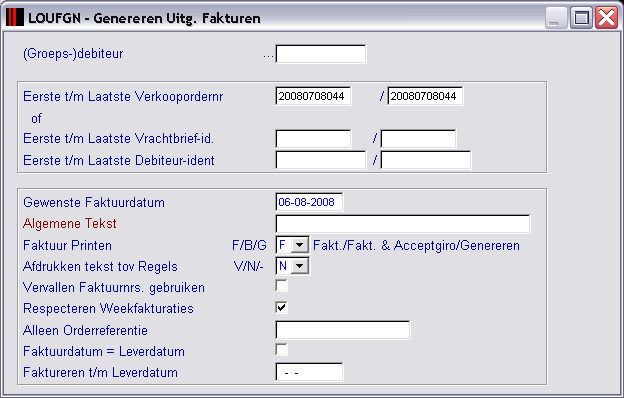Click the red-striped LOUFGN application icon

pyautogui.click(x=15, y=18)
